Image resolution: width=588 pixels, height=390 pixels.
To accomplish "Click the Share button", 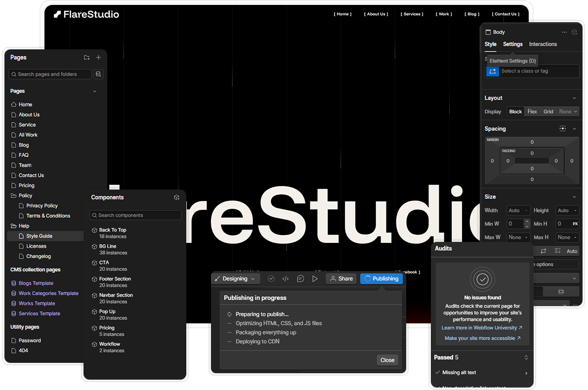I will tap(341, 279).
